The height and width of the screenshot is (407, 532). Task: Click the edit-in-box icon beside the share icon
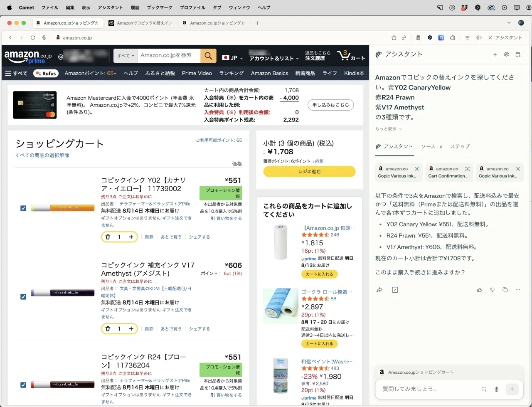(x=395, y=290)
